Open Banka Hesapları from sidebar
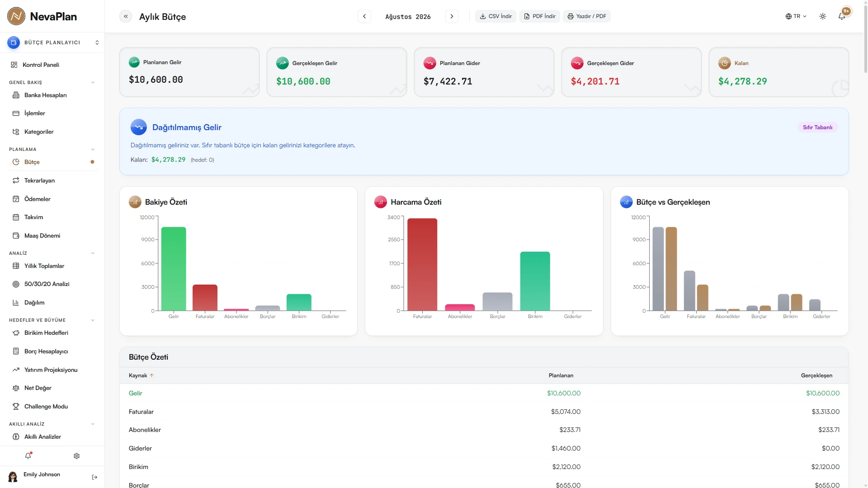The width and height of the screenshot is (868, 488). (x=52, y=95)
